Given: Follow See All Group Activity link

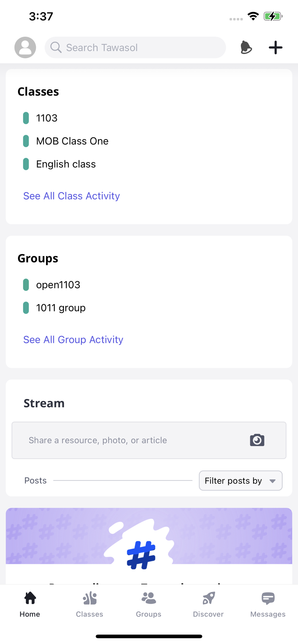Looking at the screenshot, I should 73,339.
